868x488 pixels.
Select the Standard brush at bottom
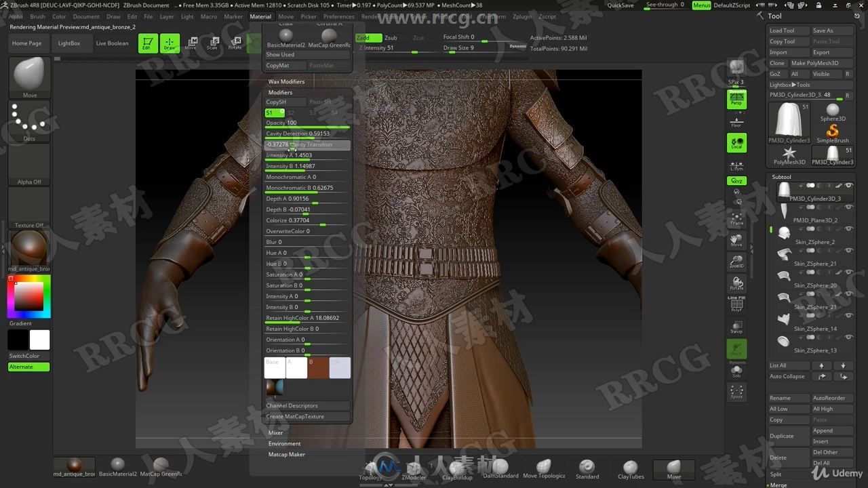(587, 468)
